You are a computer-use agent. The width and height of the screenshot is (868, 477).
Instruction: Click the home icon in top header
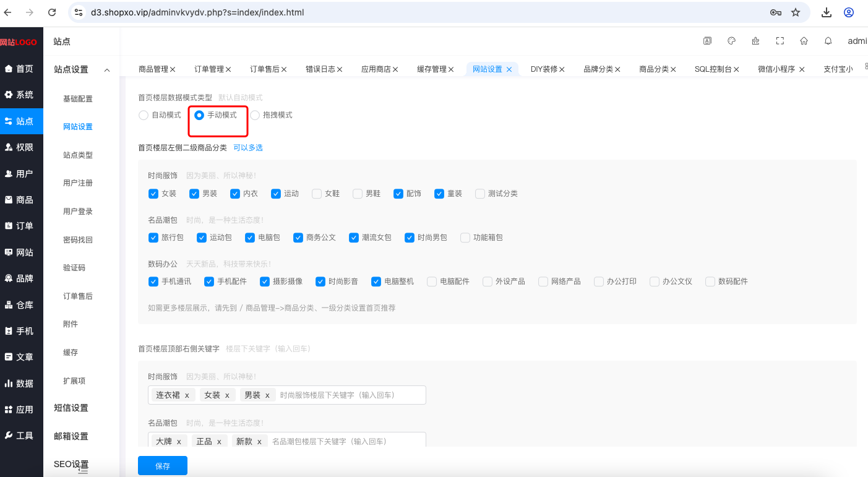(804, 41)
